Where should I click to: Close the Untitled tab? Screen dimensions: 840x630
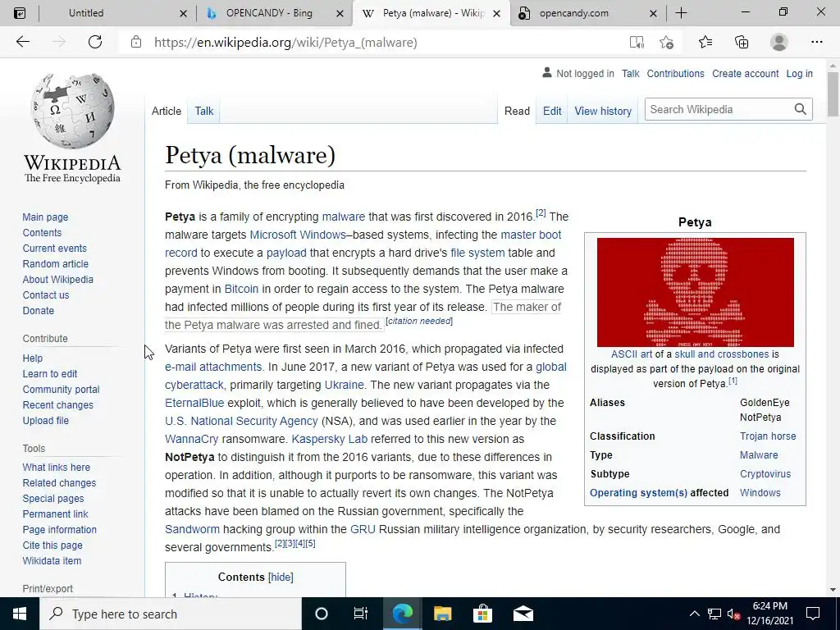[x=183, y=13]
